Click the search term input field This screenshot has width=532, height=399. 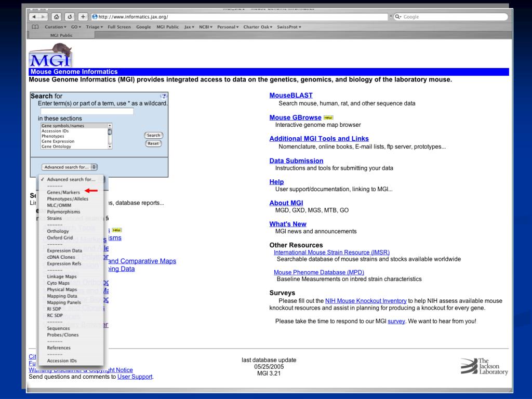click(x=87, y=111)
